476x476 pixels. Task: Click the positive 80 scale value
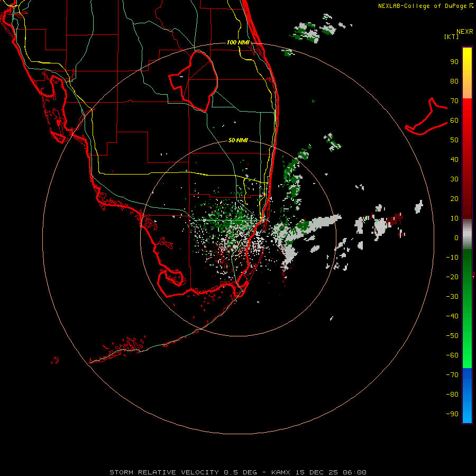454,81
